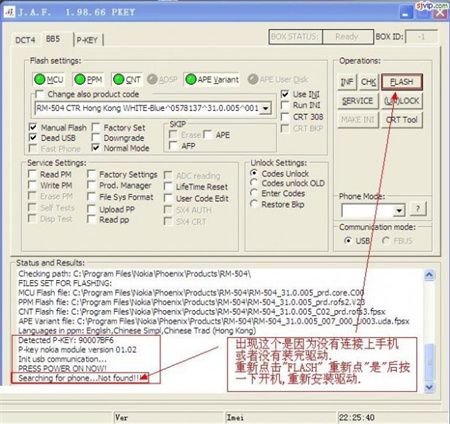The image size is (450, 424).
Task: Enable Change also product code checkbox
Action: [39, 94]
